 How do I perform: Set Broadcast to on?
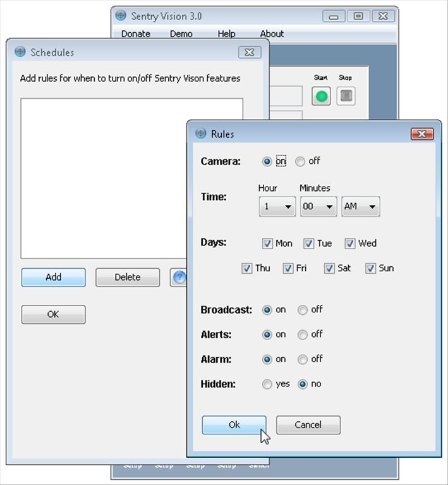[x=267, y=310]
